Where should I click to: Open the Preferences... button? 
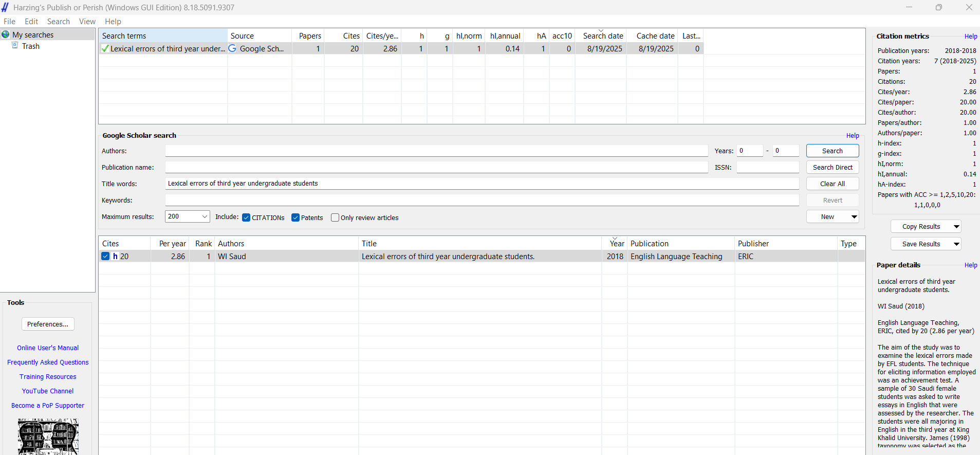48,324
